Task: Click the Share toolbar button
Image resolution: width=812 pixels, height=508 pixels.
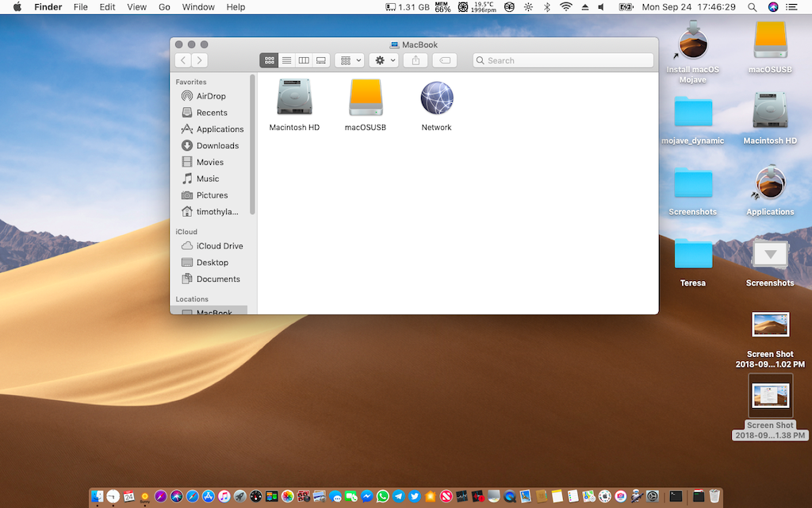Action: 416,60
